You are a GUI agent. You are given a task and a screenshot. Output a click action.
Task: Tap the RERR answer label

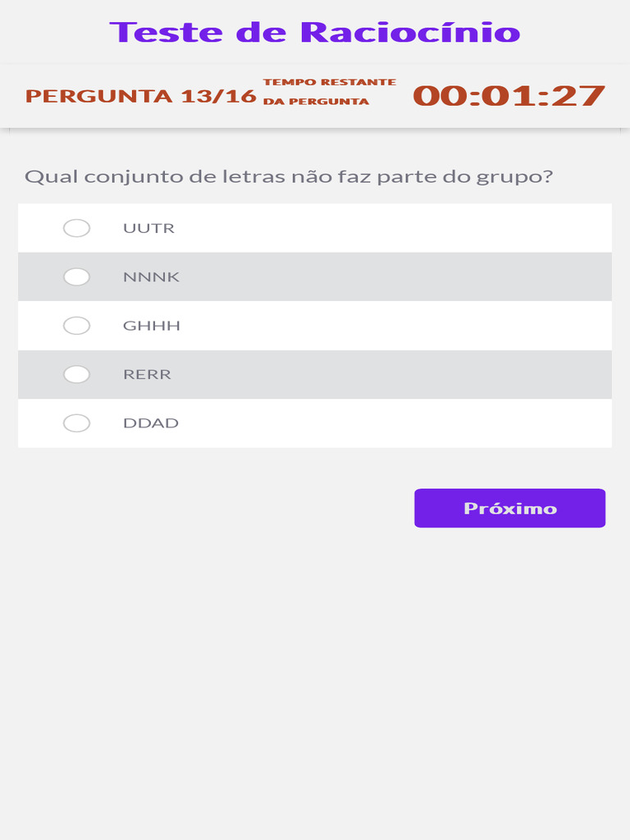pos(147,375)
